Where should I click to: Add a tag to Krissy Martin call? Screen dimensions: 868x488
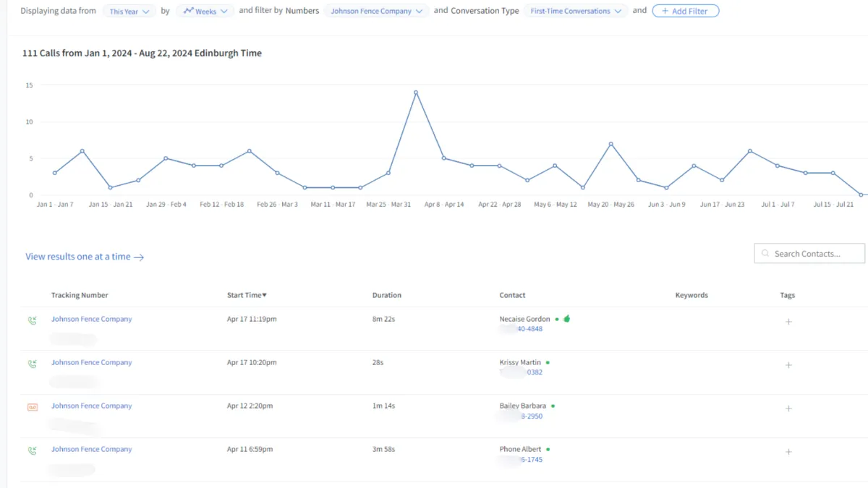[788, 365]
